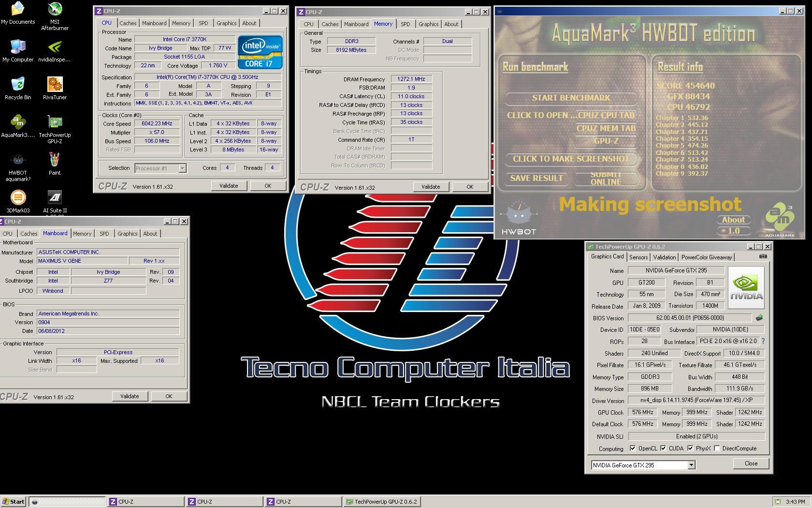This screenshot has width=812, height=508.
Task: Click Validate in CPU-Z CPU window
Action: point(229,186)
